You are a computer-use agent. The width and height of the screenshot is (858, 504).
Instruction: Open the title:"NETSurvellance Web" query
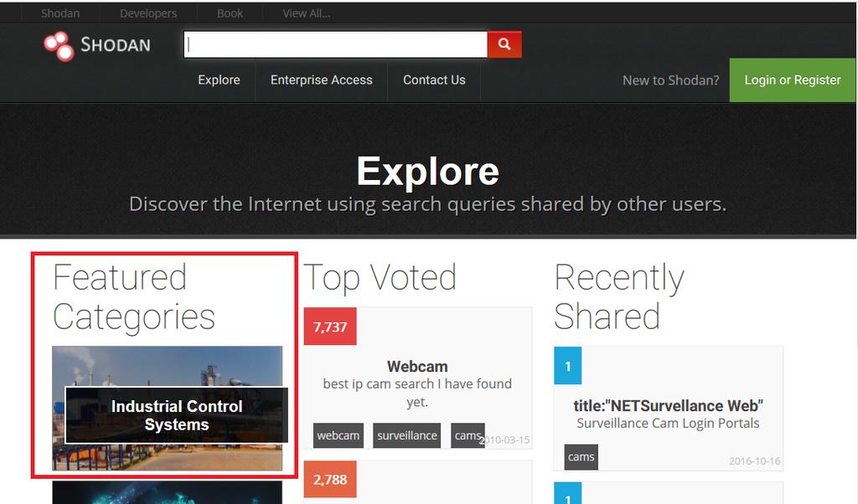pos(668,405)
